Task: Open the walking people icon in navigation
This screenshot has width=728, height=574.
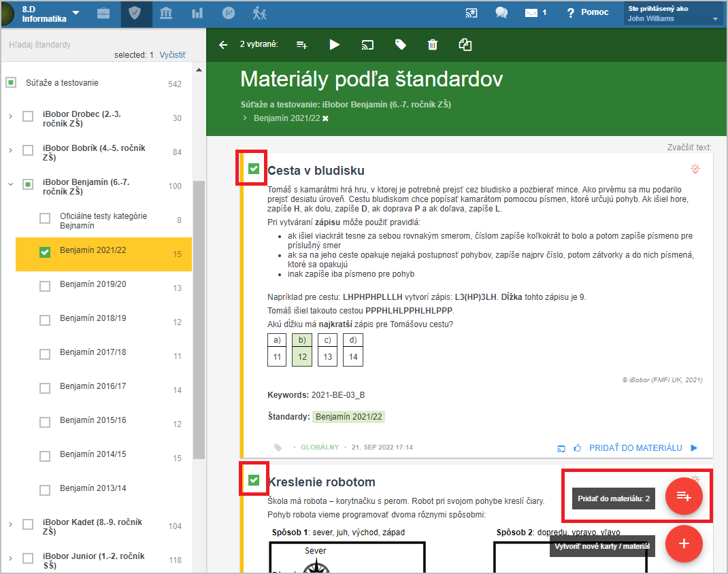Action: pos(259,14)
